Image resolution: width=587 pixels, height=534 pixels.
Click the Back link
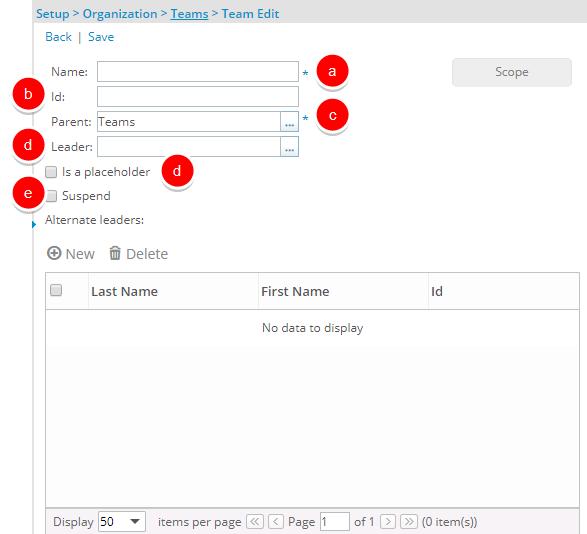58,37
